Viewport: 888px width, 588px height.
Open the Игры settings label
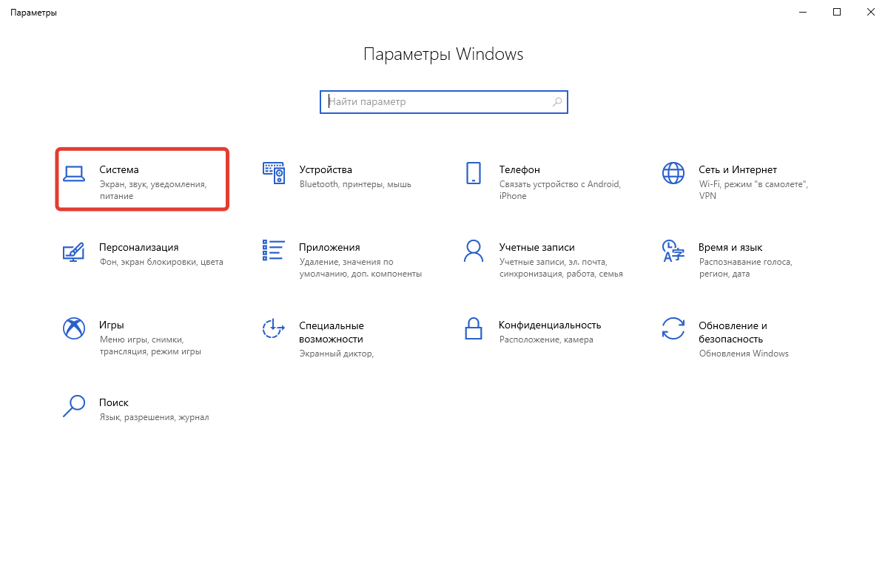[x=112, y=325]
